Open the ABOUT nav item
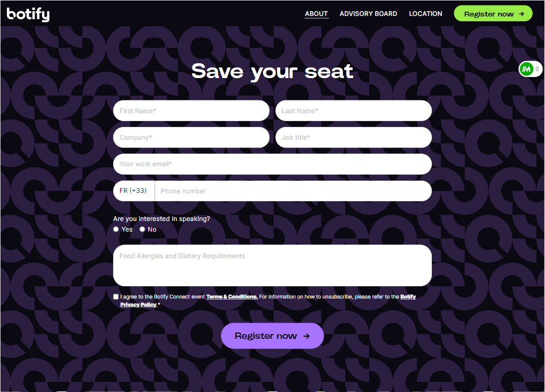The height and width of the screenshot is (392, 545). click(316, 14)
